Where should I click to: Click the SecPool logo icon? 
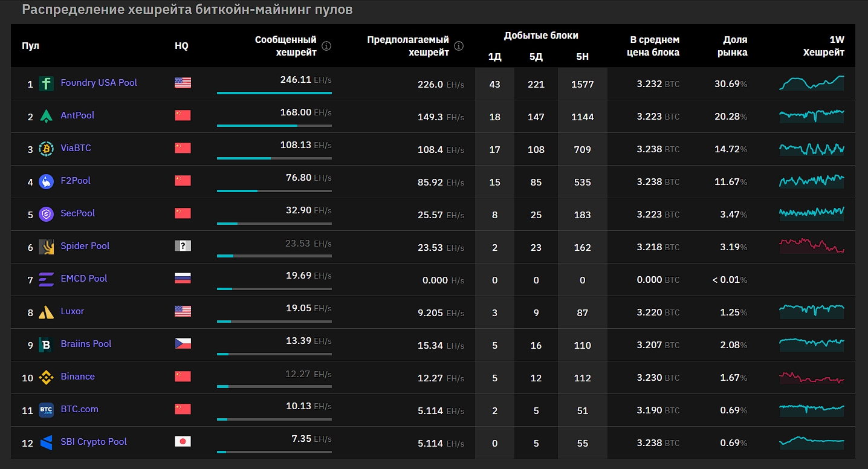(46, 214)
